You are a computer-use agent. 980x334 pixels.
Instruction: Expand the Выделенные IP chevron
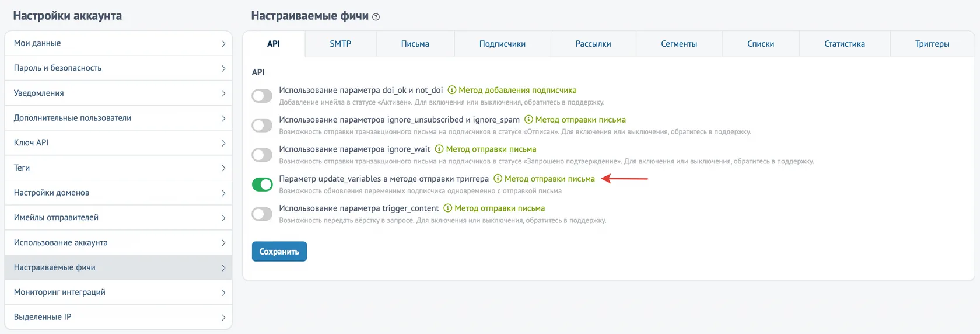click(223, 318)
